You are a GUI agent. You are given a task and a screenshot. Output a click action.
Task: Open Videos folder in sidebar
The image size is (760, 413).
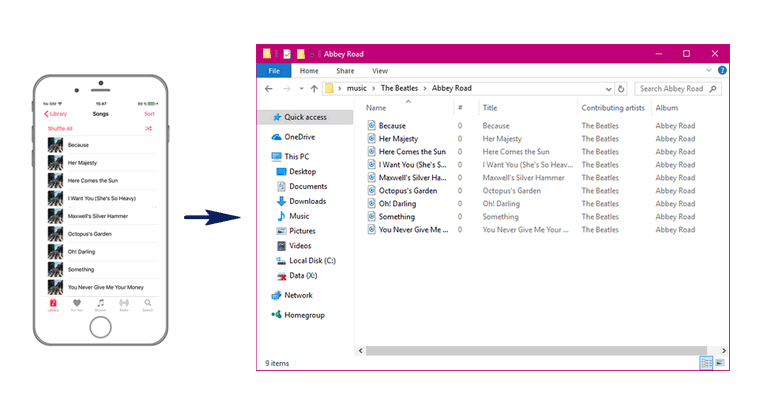(x=294, y=246)
